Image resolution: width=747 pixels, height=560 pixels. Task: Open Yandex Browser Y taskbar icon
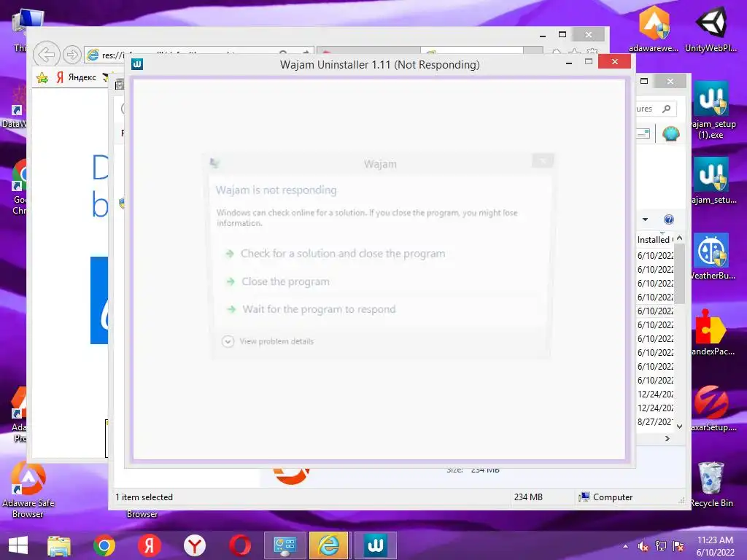[194, 545]
